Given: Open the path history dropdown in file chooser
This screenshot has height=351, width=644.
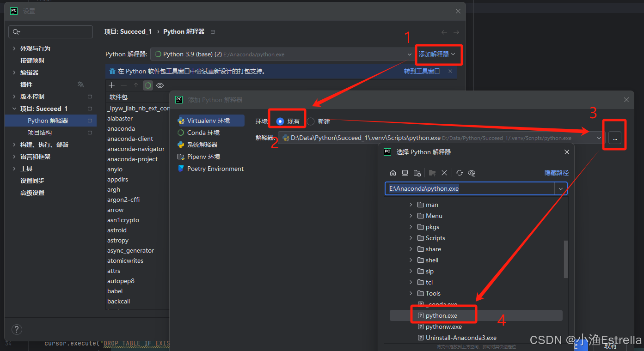Looking at the screenshot, I should [x=561, y=188].
